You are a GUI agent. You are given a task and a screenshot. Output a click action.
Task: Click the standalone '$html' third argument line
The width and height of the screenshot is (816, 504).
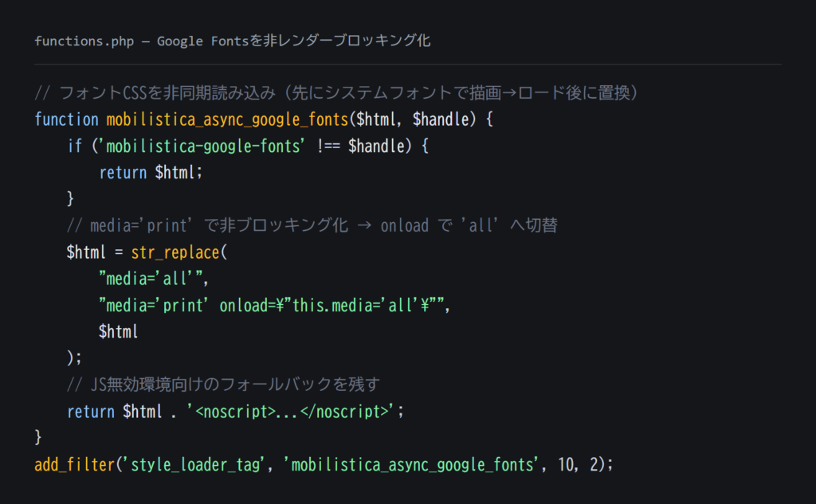[x=119, y=332]
